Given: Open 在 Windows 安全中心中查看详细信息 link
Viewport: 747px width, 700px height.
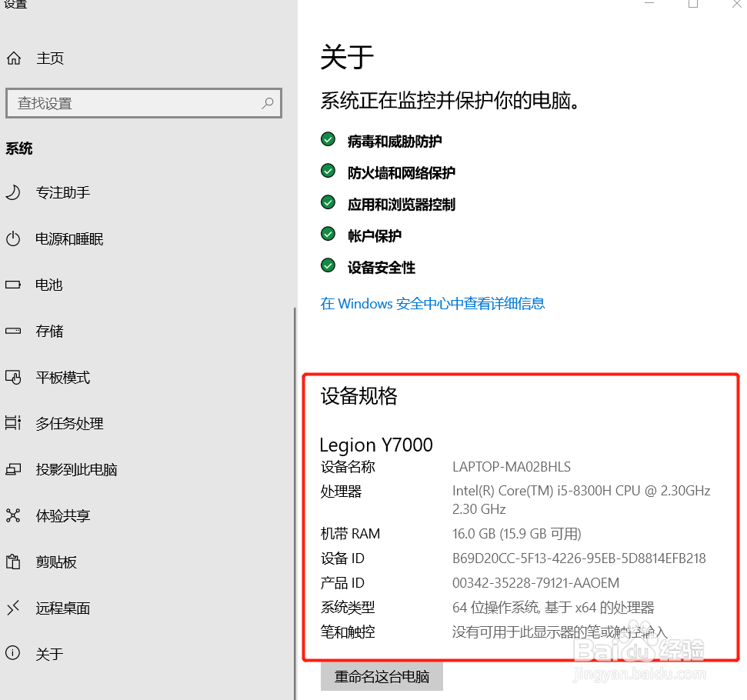Looking at the screenshot, I should pos(432,304).
